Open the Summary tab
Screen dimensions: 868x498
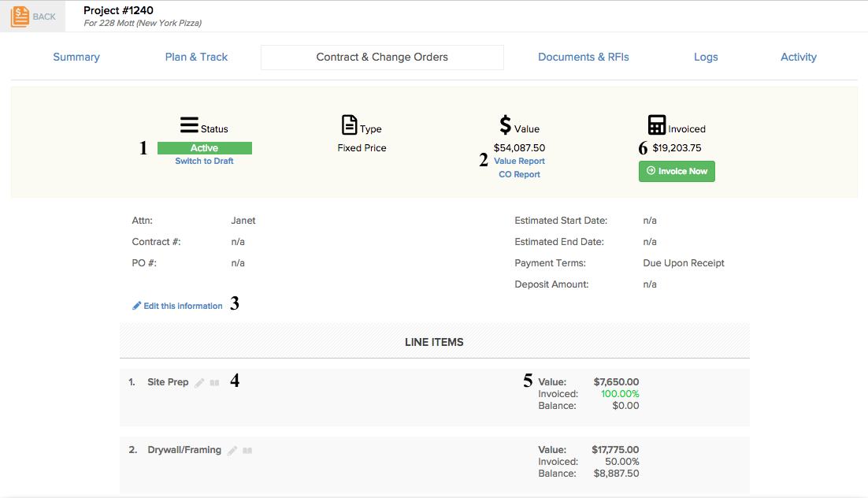point(76,57)
